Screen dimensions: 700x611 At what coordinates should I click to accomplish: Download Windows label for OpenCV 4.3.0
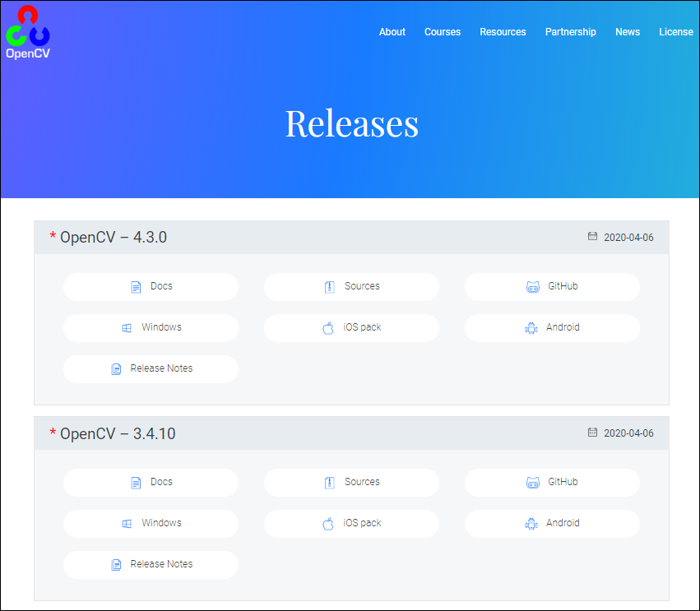coord(161,327)
